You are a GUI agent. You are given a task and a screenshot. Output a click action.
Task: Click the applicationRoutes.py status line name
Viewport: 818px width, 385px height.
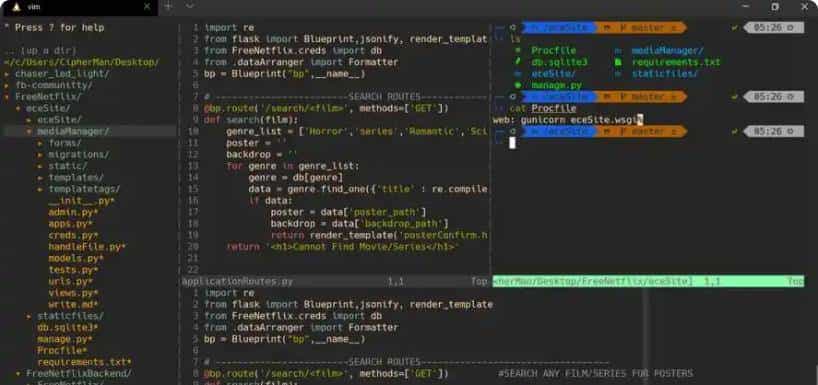[238, 282]
